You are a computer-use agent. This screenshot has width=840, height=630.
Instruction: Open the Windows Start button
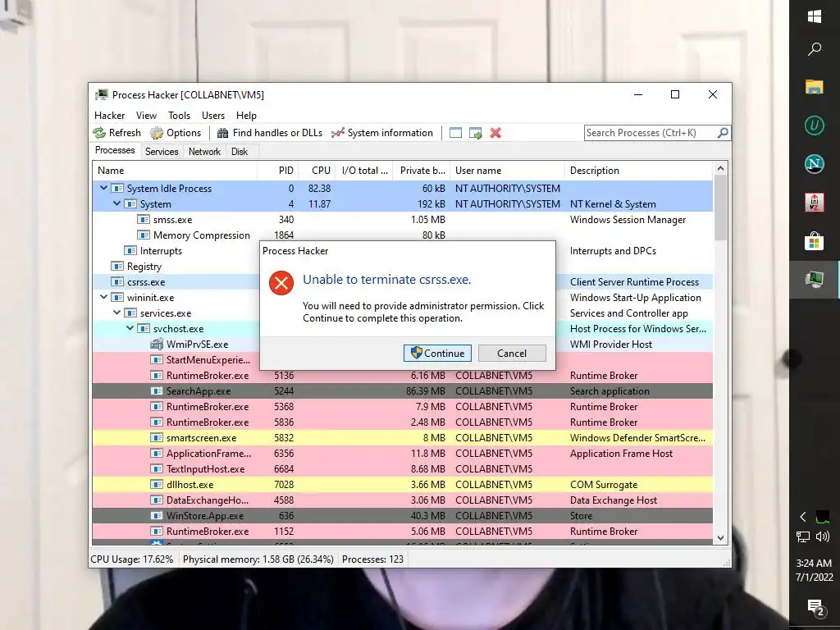(x=815, y=16)
